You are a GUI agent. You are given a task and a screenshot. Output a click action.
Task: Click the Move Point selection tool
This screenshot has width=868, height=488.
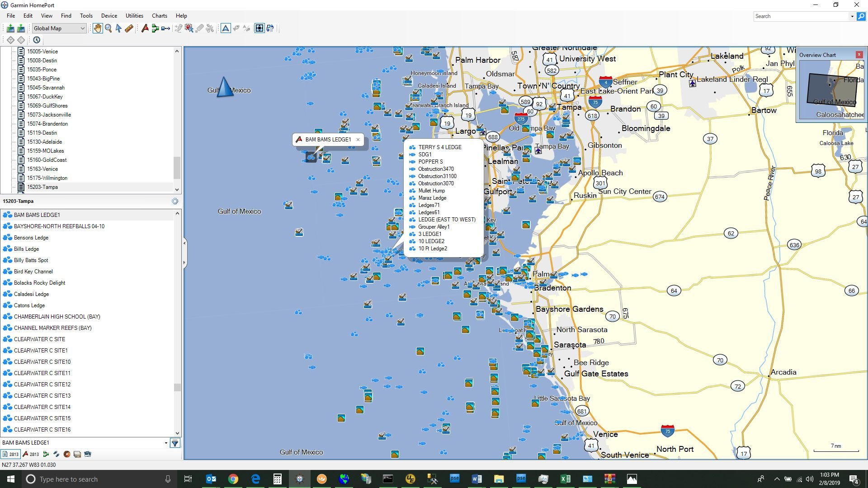pyautogui.click(x=189, y=28)
